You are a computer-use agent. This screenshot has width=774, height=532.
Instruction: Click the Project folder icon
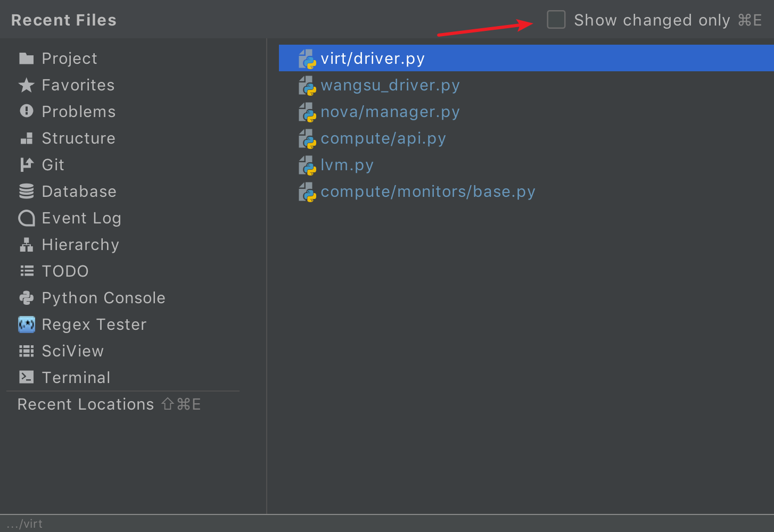26,59
